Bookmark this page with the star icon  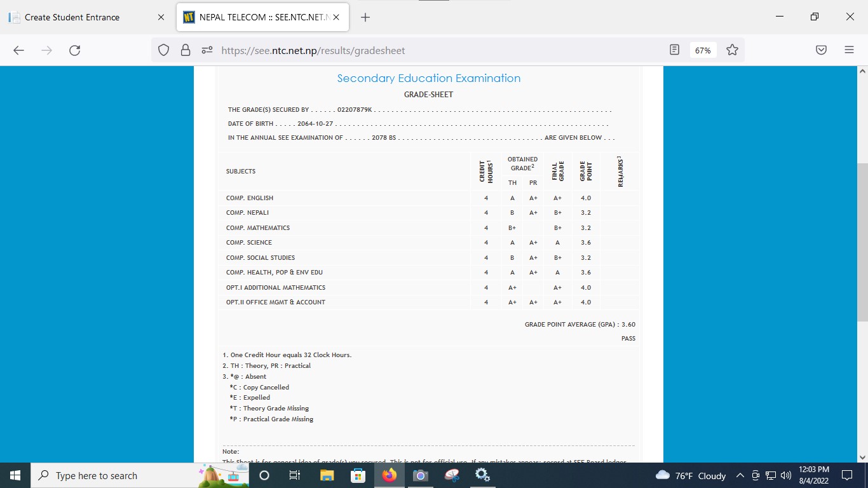click(x=732, y=50)
